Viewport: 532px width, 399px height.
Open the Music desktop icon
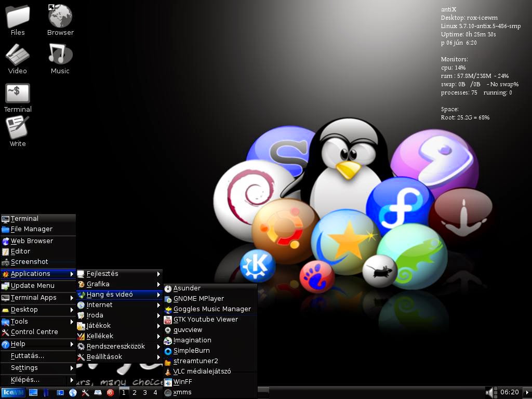[60, 58]
